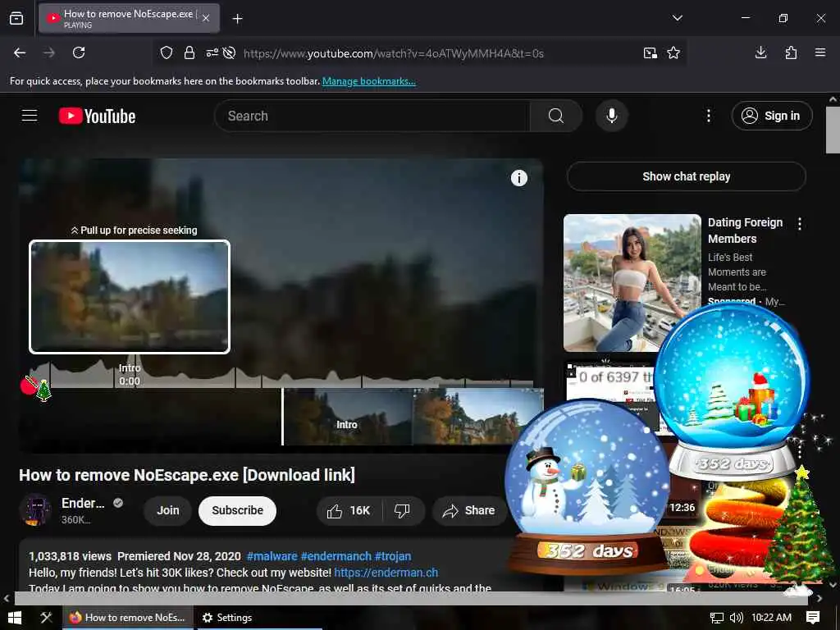Open Firefox View tab icon

[x=16, y=18]
